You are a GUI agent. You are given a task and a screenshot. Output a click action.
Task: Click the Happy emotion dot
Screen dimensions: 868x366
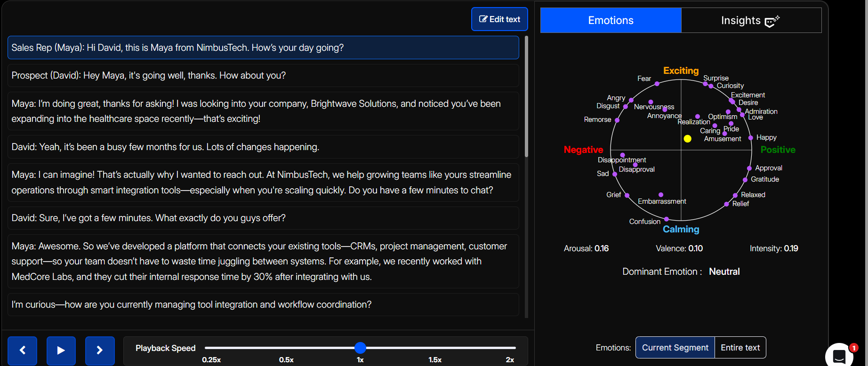coord(751,138)
